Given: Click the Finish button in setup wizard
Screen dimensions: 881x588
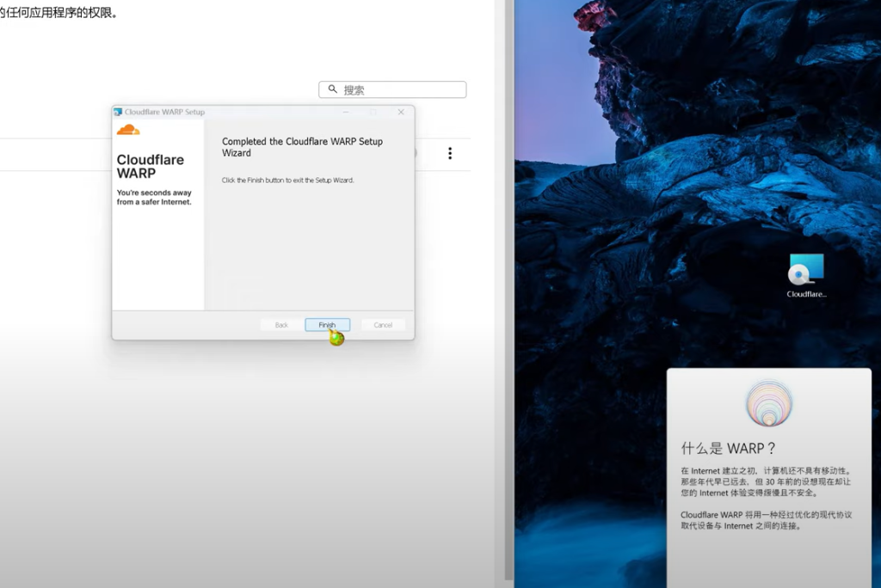Looking at the screenshot, I should [x=327, y=325].
